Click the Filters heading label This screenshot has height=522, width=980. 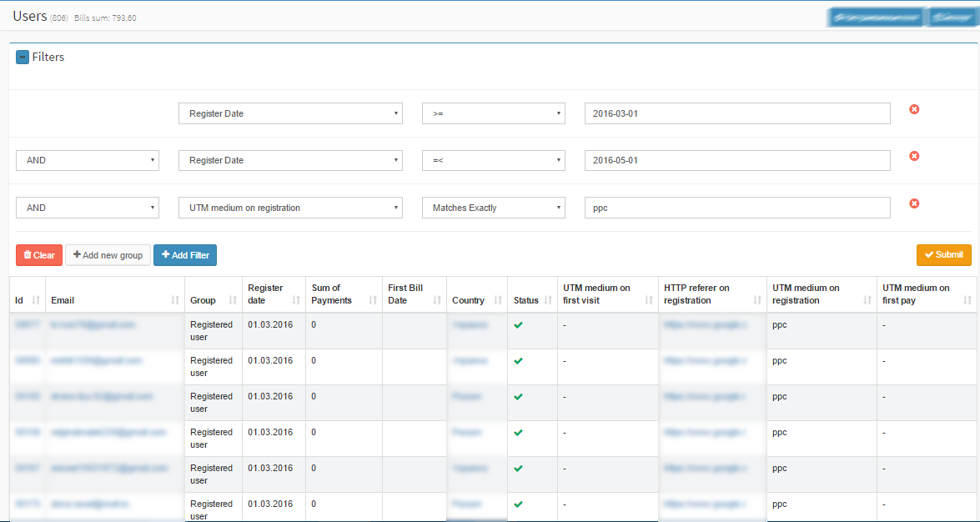(48, 57)
